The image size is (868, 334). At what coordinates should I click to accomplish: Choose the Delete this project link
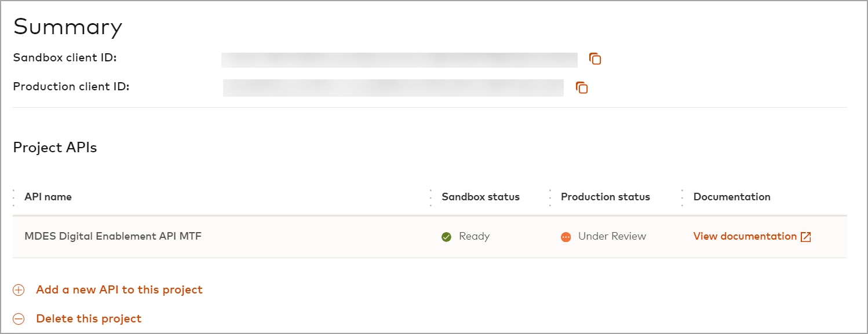point(89,318)
